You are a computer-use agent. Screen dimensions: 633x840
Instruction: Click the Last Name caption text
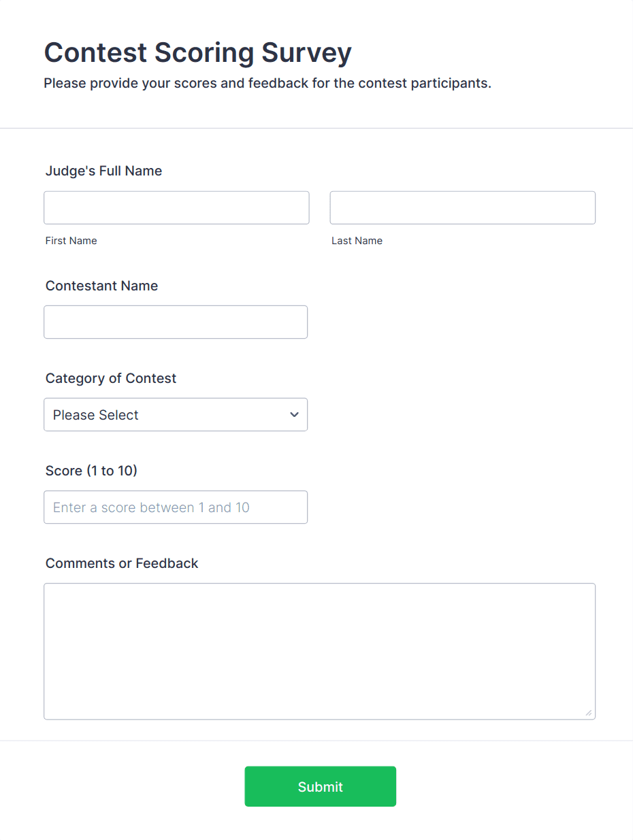[357, 240]
